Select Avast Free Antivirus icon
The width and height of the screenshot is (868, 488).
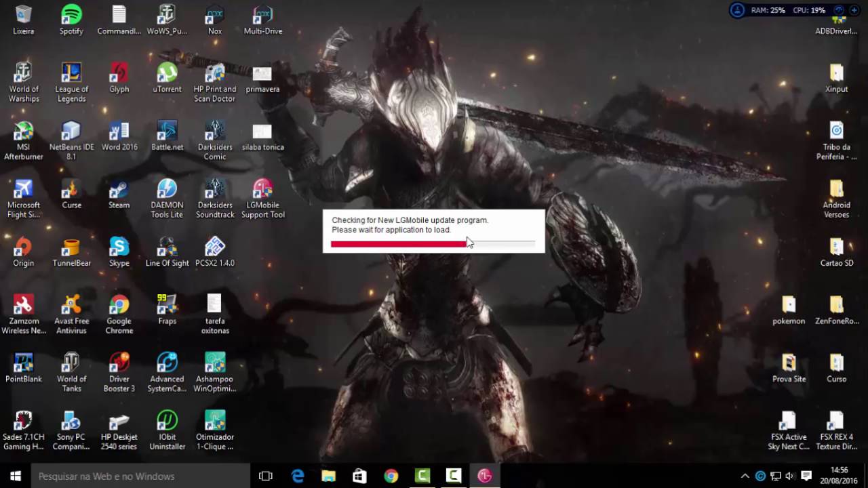click(71, 314)
